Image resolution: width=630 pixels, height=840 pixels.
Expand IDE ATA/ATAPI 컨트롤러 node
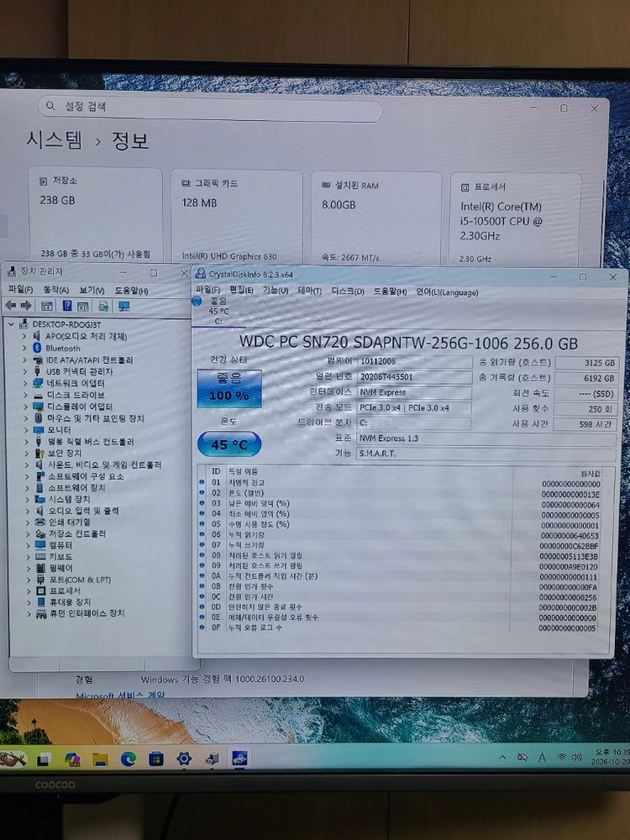tap(24, 360)
